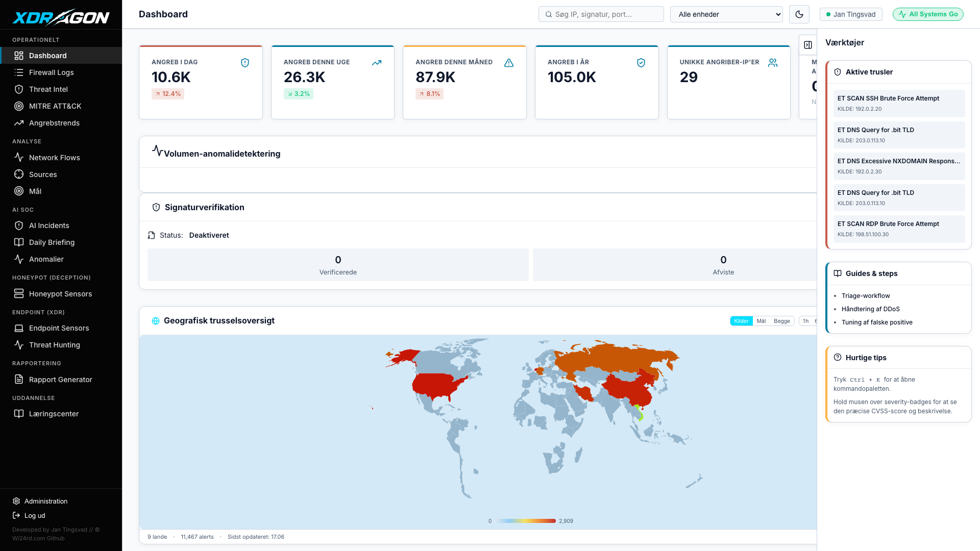The width and height of the screenshot is (980, 551).
Task: Click the Læringscenter book icon
Action: (19, 414)
